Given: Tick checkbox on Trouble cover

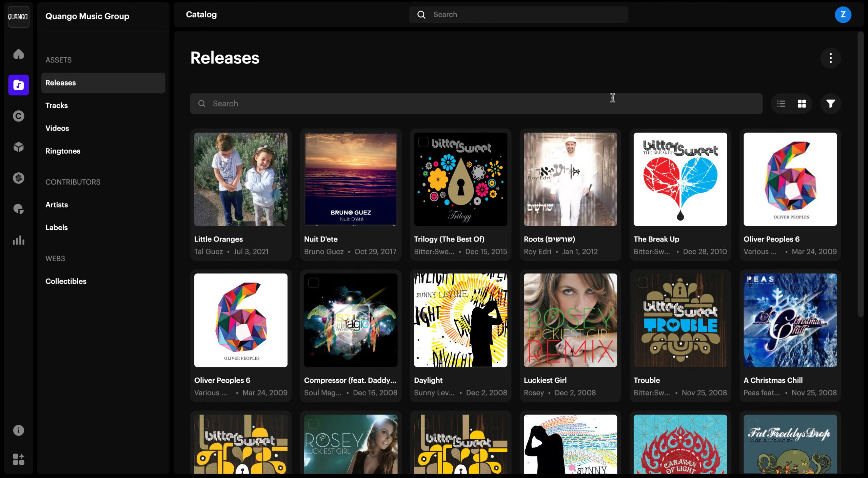Looking at the screenshot, I should [643, 283].
